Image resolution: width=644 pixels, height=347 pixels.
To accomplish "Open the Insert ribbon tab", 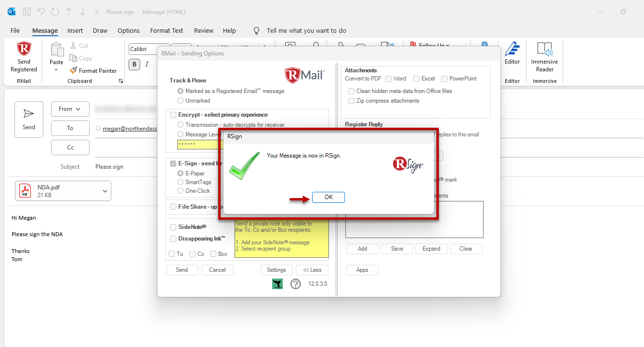I will tap(75, 30).
